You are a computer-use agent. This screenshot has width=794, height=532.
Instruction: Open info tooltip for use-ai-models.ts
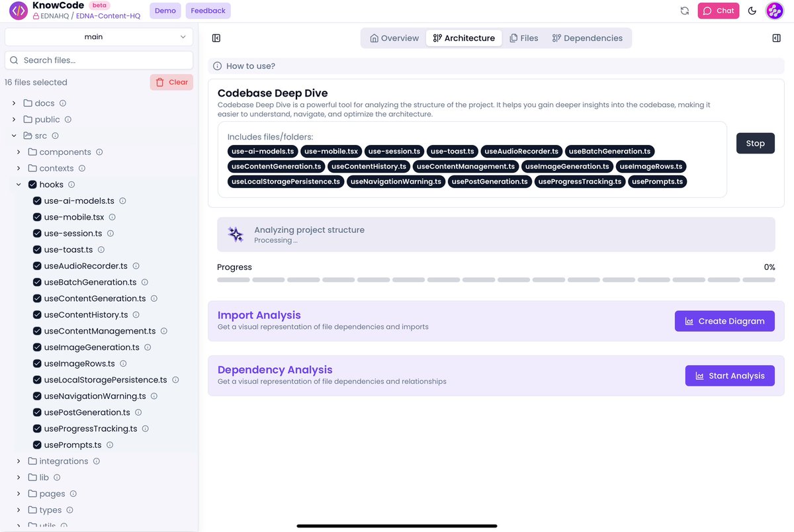tap(124, 200)
